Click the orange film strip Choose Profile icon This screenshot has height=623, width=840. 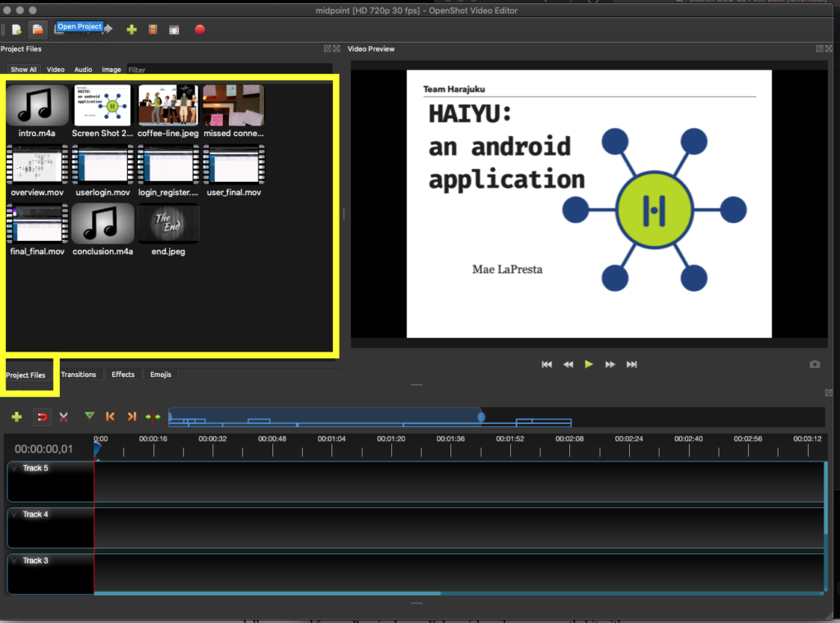coord(153,30)
